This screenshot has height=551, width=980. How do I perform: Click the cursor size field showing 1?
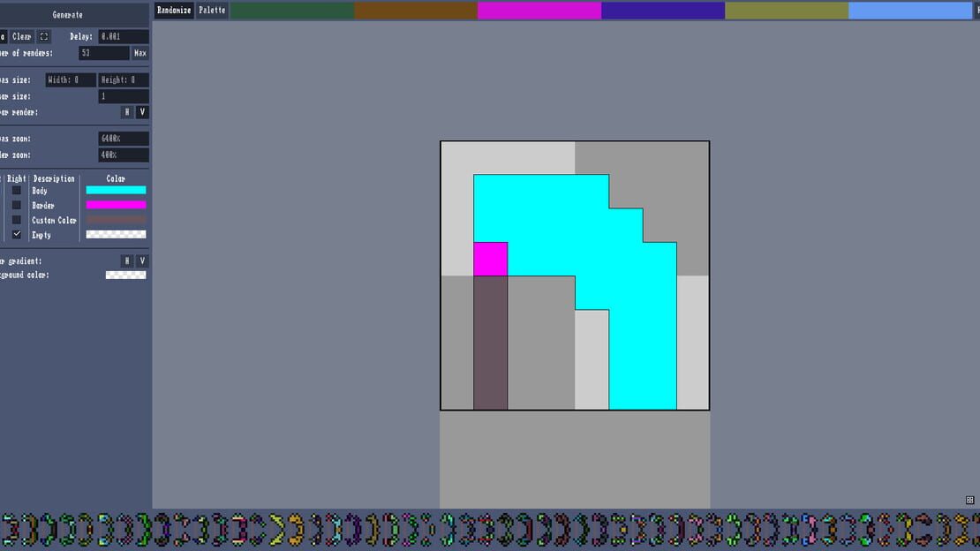[123, 96]
